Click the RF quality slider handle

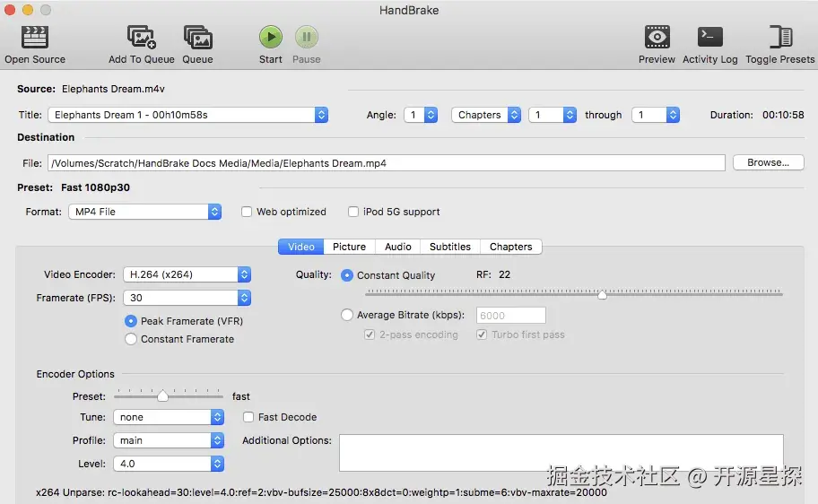(602, 294)
